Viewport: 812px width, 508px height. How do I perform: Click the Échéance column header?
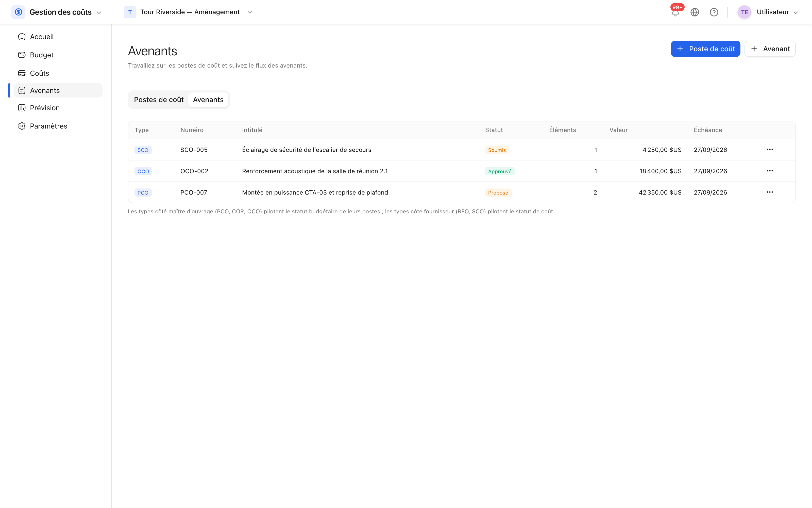[708, 130]
